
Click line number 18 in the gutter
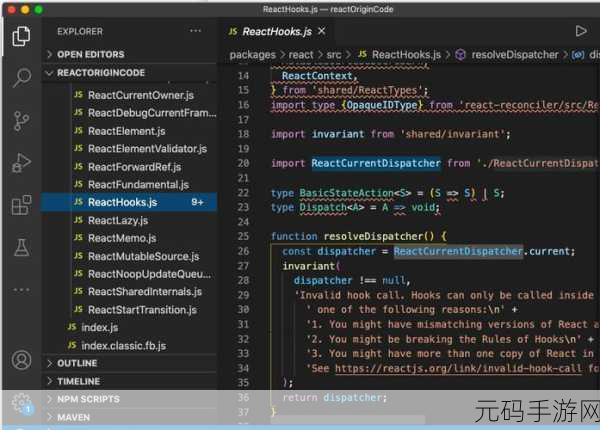tap(243, 134)
